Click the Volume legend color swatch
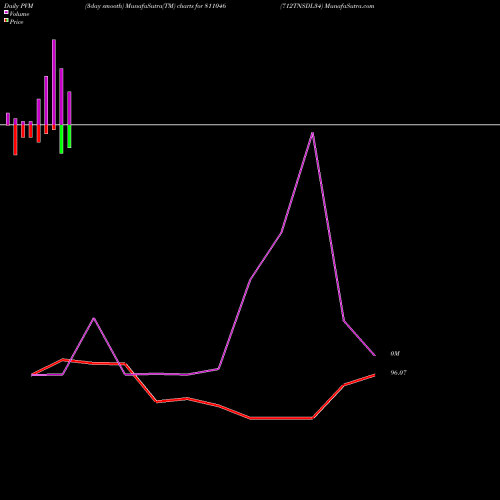 coord(6,12)
